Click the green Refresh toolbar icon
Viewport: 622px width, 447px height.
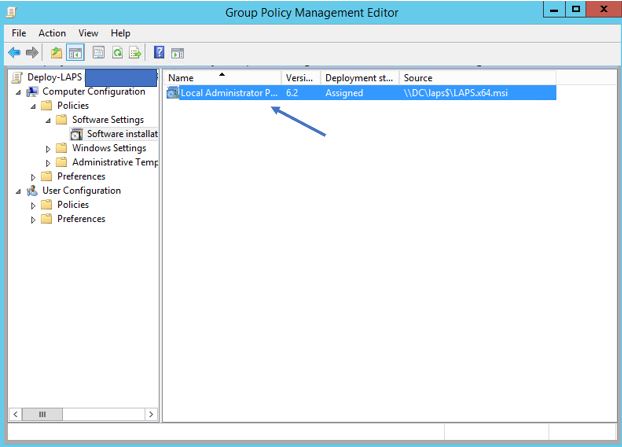click(117, 52)
